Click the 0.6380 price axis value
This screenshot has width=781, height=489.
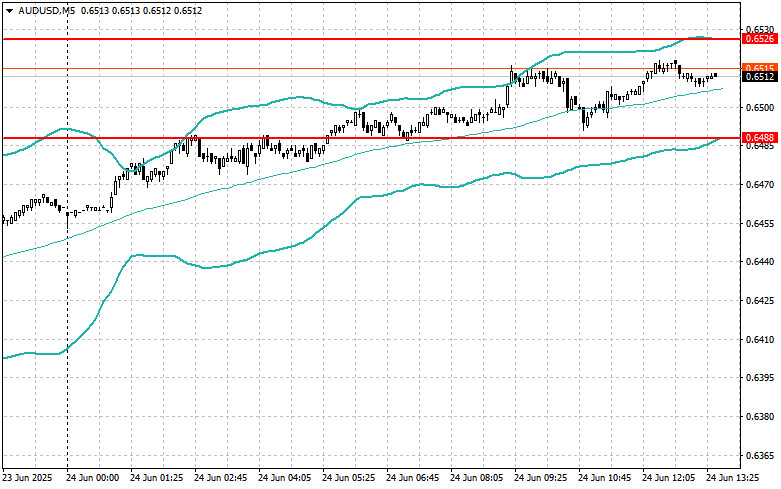pyautogui.click(x=760, y=417)
